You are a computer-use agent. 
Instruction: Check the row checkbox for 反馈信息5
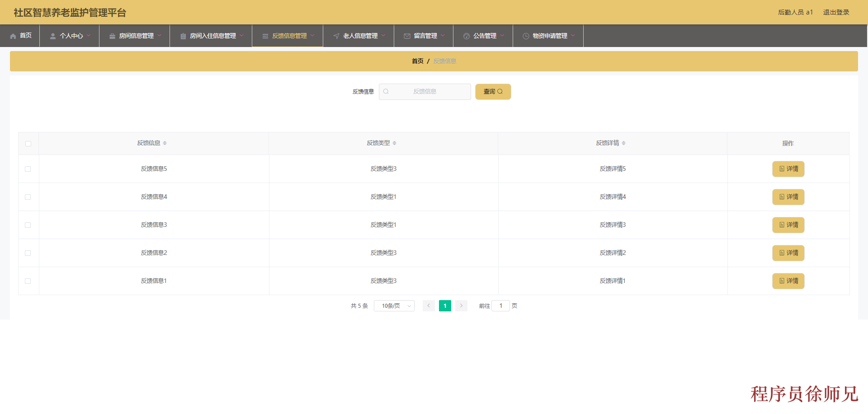click(28, 169)
